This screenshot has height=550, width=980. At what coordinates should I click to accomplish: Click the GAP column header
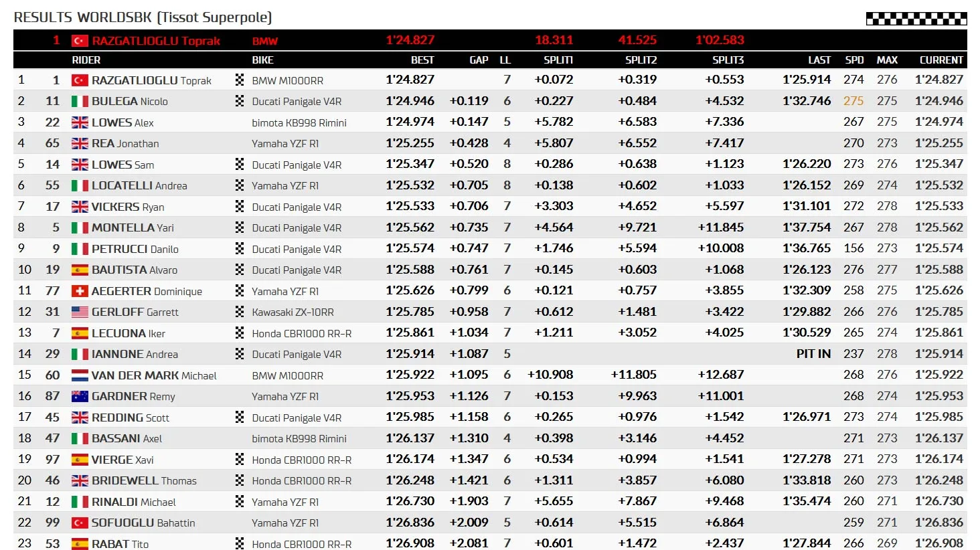pyautogui.click(x=479, y=60)
